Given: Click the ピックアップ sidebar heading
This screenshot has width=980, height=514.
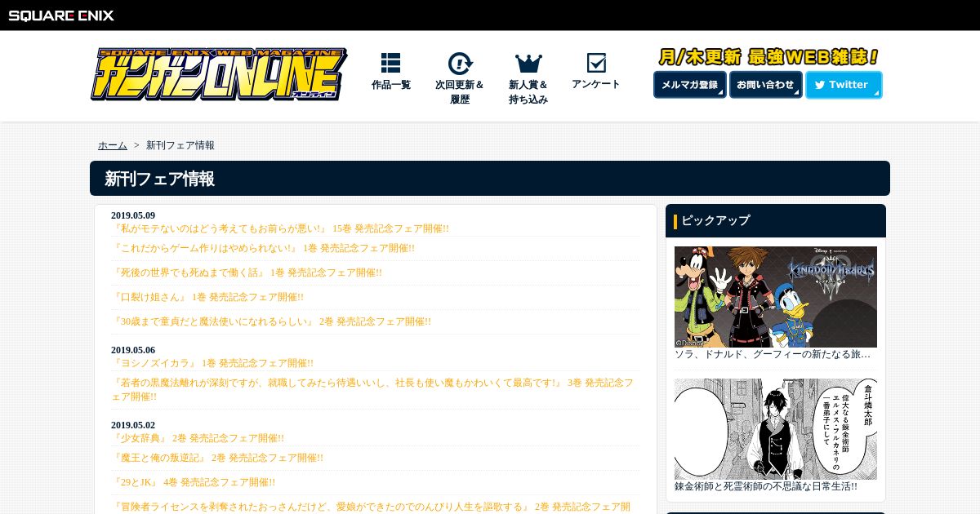Looking at the screenshot, I should [776, 220].
